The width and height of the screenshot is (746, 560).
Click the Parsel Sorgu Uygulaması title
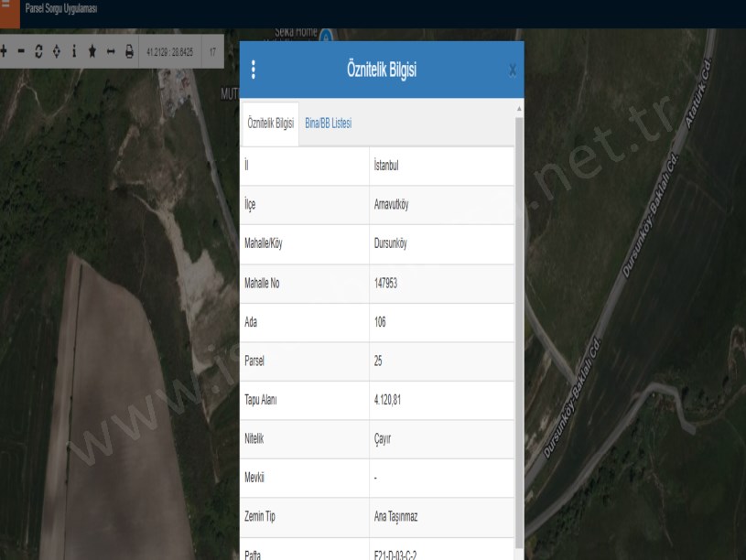(x=61, y=9)
